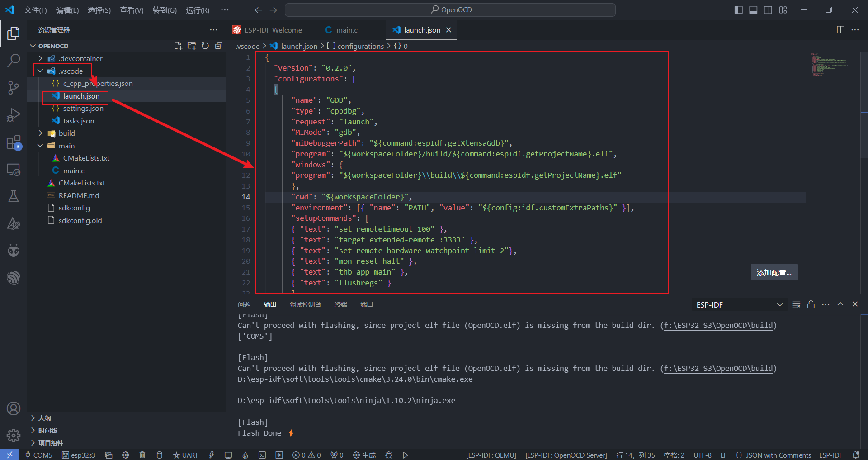Click the build project cylinder icon

coord(159,455)
